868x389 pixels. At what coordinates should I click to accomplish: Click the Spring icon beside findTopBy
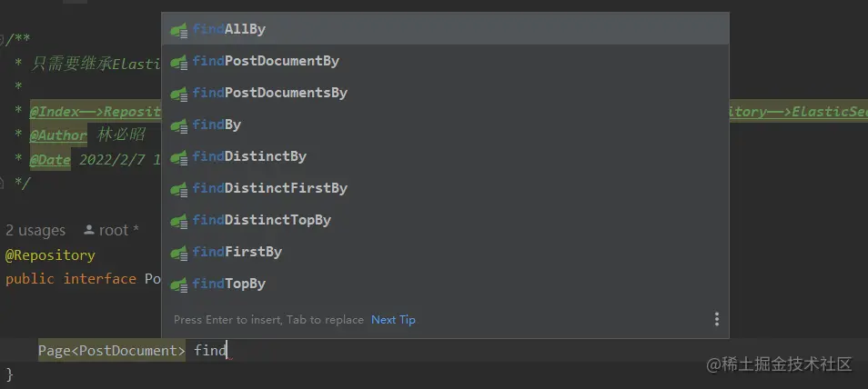[179, 285]
